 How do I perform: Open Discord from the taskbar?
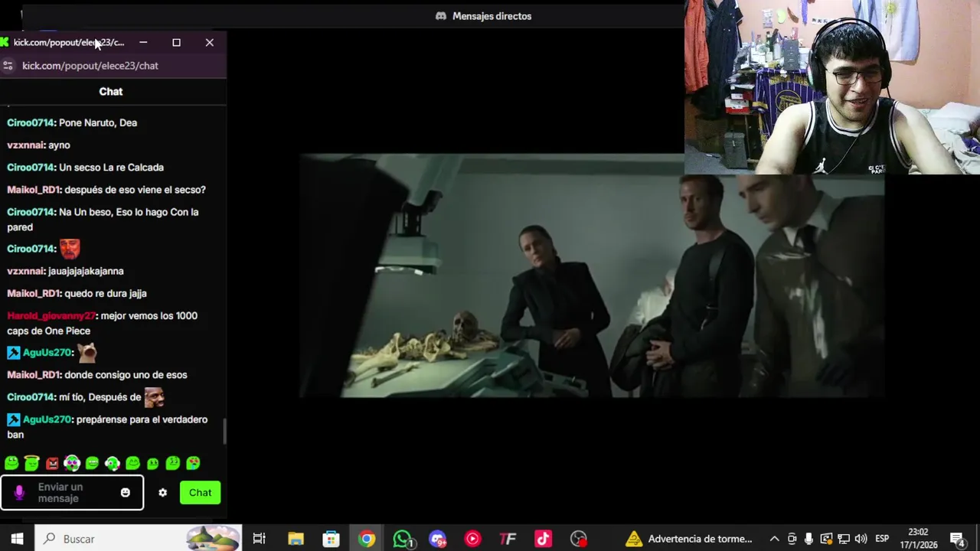point(438,539)
